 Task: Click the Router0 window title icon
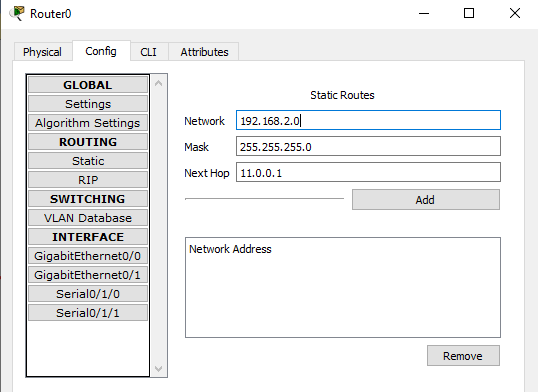click(17, 13)
